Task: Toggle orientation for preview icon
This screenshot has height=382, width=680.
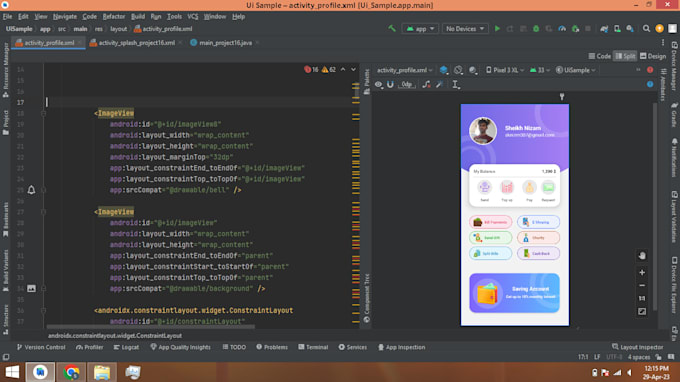Action: point(458,70)
